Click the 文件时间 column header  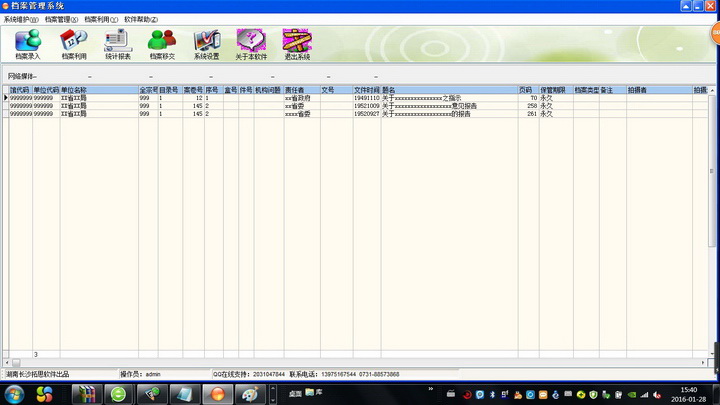click(x=367, y=90)
